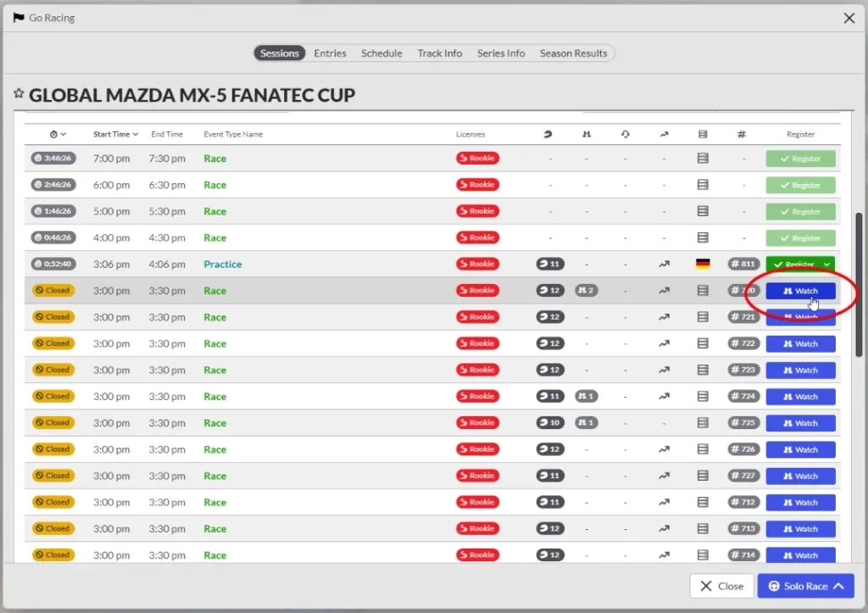
Task: Sort by the hash # column header
Action: 741,134
